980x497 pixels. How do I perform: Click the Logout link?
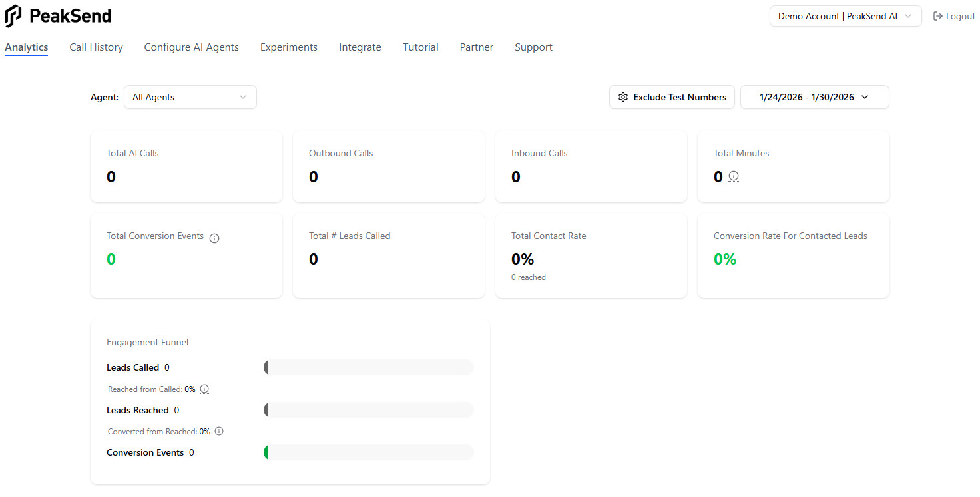tap(960, 16)
